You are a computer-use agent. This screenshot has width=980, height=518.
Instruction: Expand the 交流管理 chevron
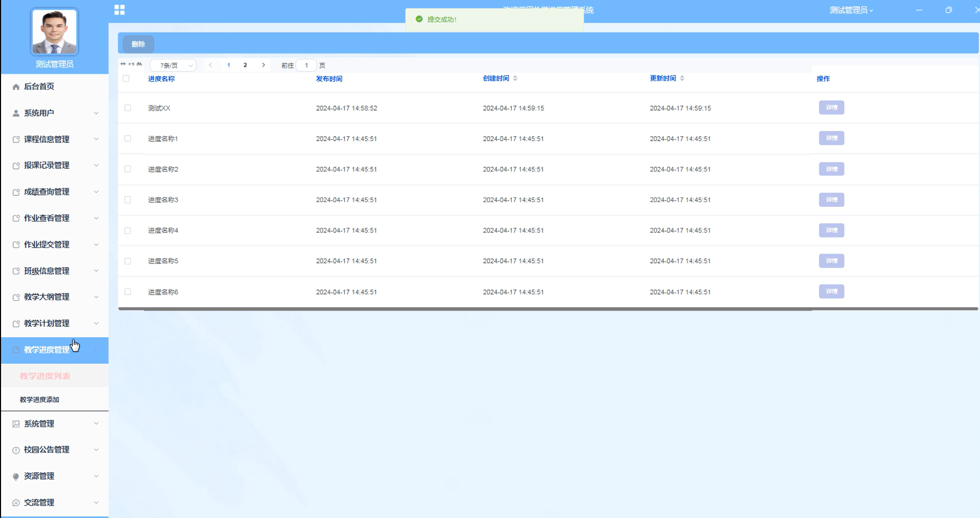pos(96,502)
